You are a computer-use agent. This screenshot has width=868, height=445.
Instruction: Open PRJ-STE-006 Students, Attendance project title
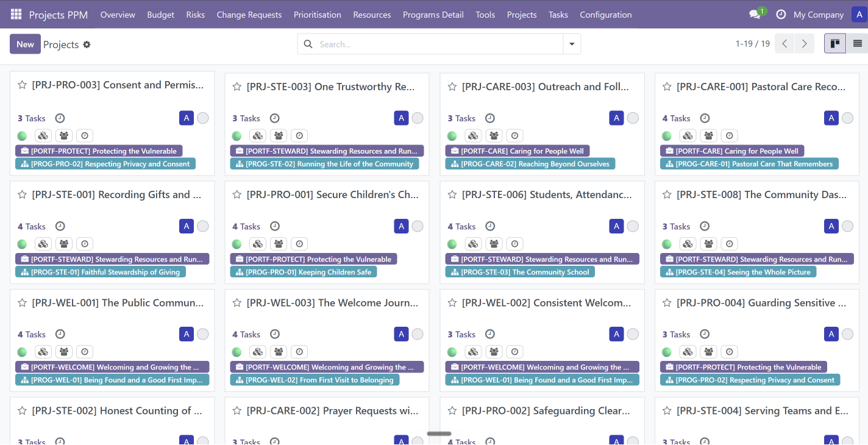[x=547, y=195]
